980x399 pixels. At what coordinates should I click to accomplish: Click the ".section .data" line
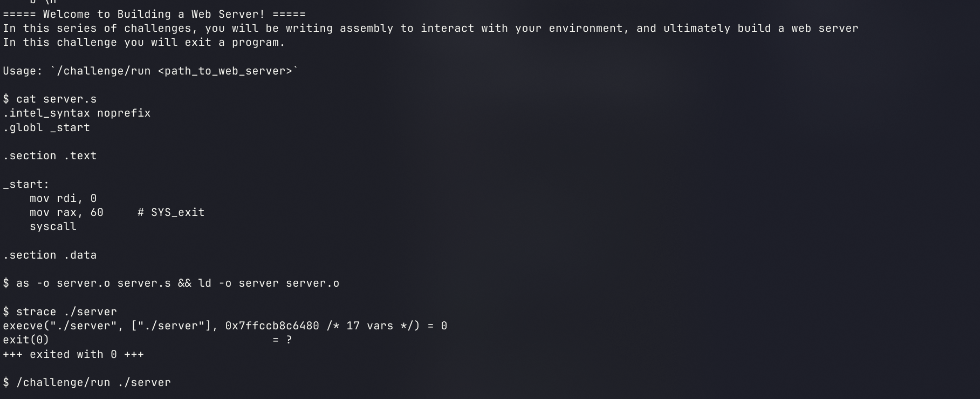50,255
